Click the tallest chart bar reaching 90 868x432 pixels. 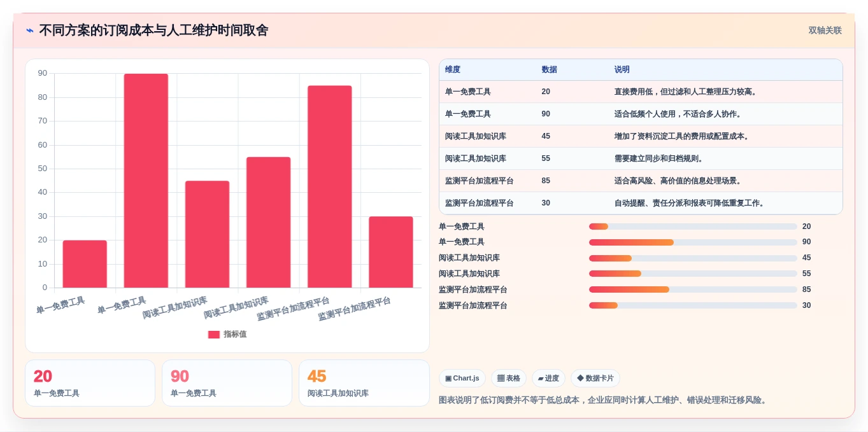146,181
